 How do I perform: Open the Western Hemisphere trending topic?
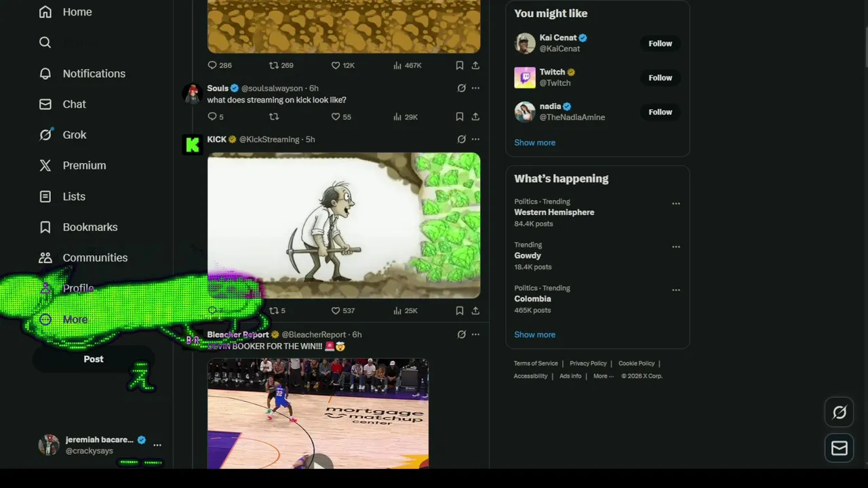pos(554,212)
